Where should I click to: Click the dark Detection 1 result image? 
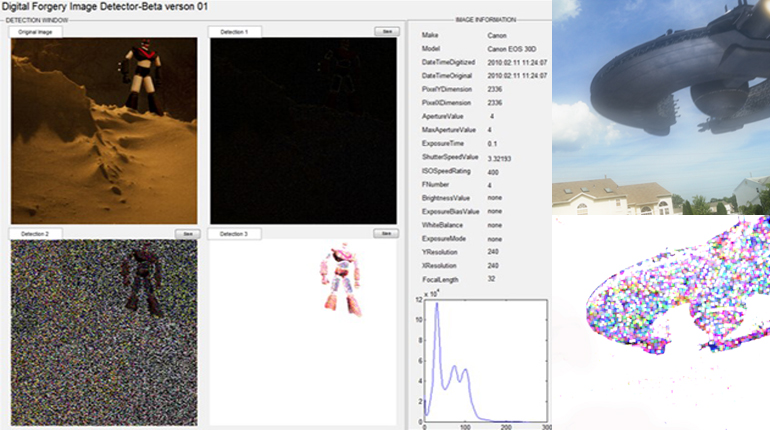point(303,131)
